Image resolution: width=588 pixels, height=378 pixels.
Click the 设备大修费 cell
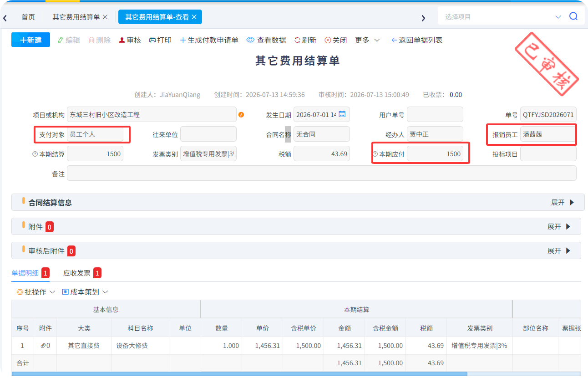140,346
